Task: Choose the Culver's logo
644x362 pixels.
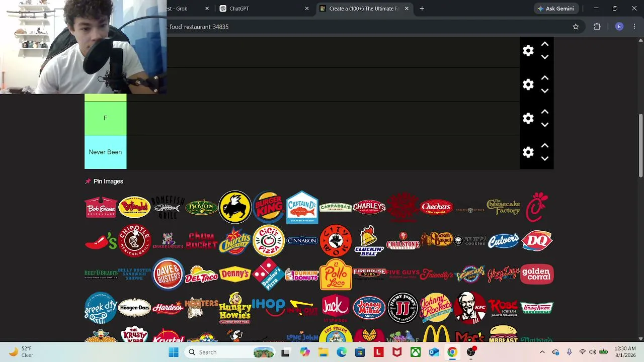Action: point(503,241)
